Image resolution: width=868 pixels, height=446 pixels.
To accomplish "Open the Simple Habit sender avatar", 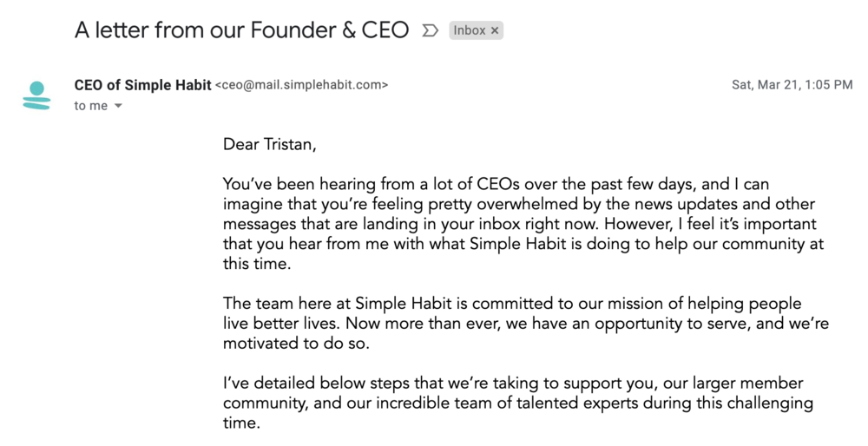I will 36,95.
